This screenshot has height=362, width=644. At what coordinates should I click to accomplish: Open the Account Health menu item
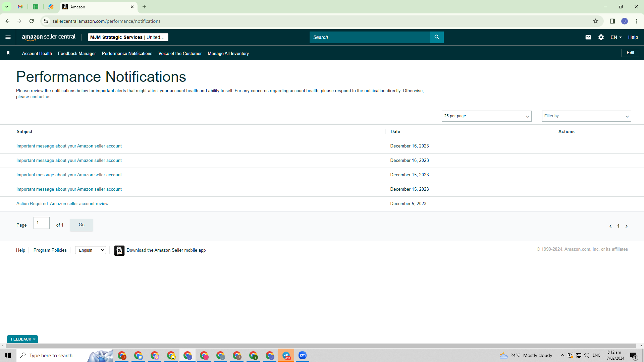coord(37,53)
